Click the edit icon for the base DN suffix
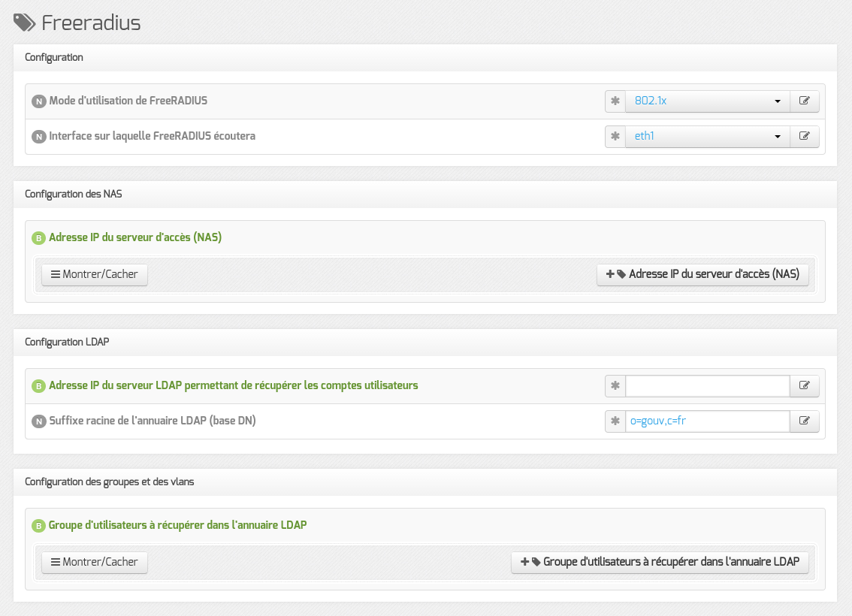Image resolution: width=852 pixels, height=616 pixels. (804, 421)
